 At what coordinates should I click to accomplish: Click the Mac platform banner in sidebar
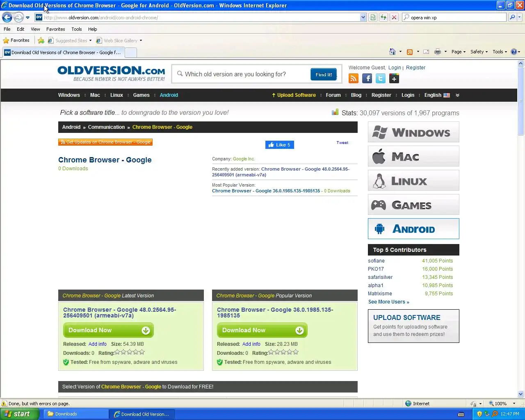click(413, 156)
